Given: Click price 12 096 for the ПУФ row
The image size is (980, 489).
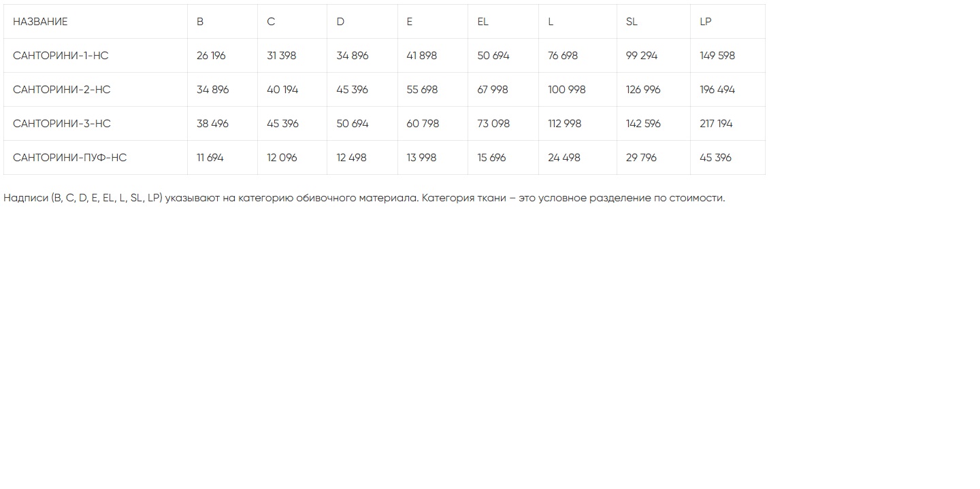Looking at the screenshot, I should click(x=282, y=158).
